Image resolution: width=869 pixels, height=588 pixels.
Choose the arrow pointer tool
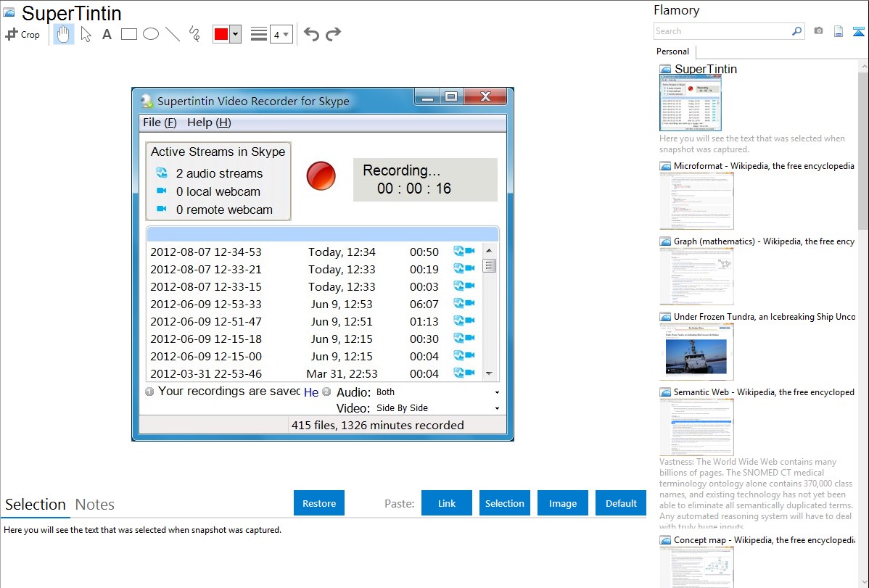(x=86, y=34)
